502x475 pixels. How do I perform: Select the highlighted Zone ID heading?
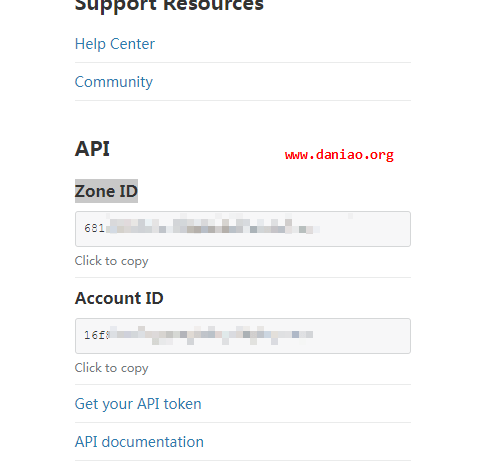106,191
